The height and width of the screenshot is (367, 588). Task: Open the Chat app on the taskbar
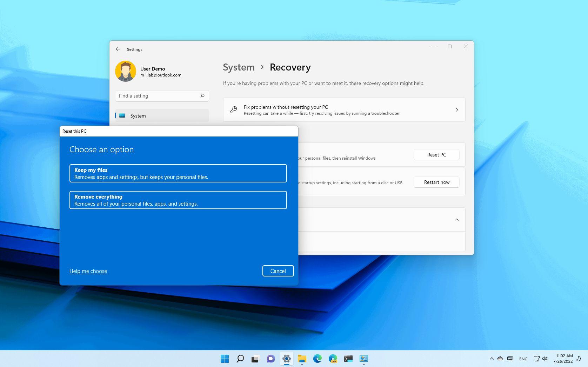270,359
